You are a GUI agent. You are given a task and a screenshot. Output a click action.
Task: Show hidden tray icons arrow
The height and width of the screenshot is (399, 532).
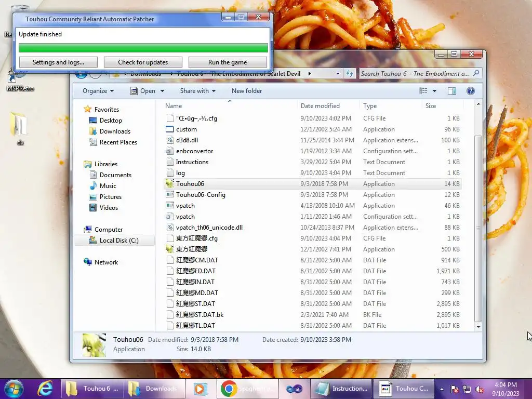pos(442,389)
